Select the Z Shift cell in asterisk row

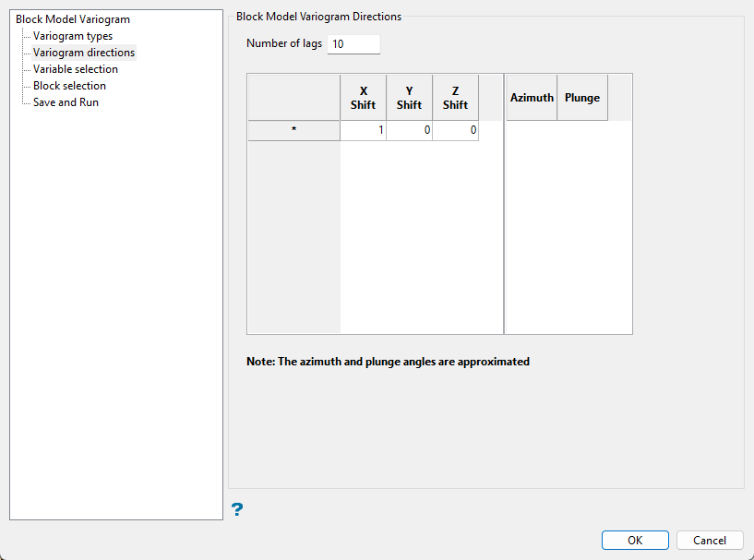pyautogui.click(x=455, y=130)
